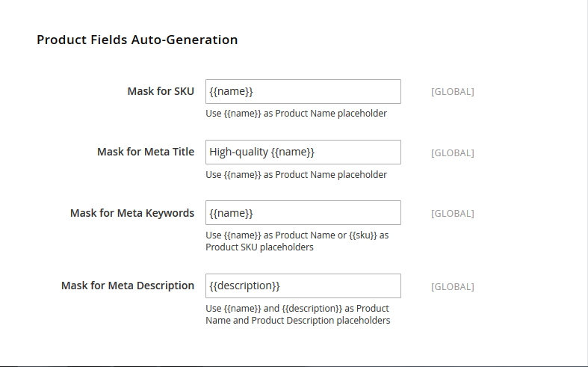The height and width of the screenshot is (367, 588).
Task: Click the {{sku}} placeholder in Meta Keywords hint
Action: point(362,235)
